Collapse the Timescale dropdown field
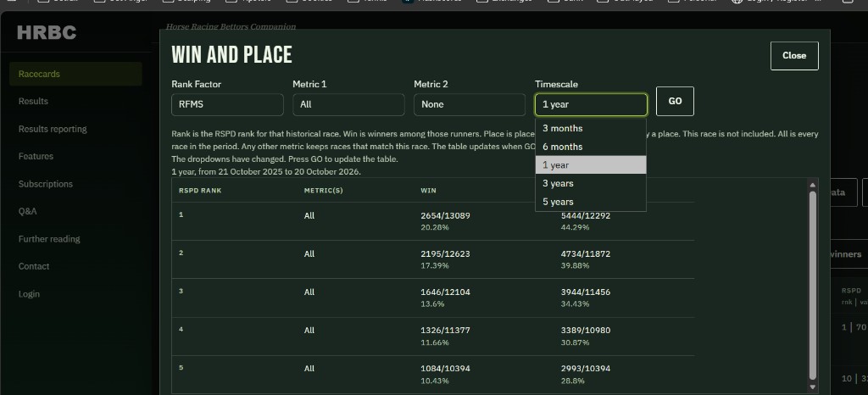The height and width of the screenshot is (395, 868). [x=591, y=104]
